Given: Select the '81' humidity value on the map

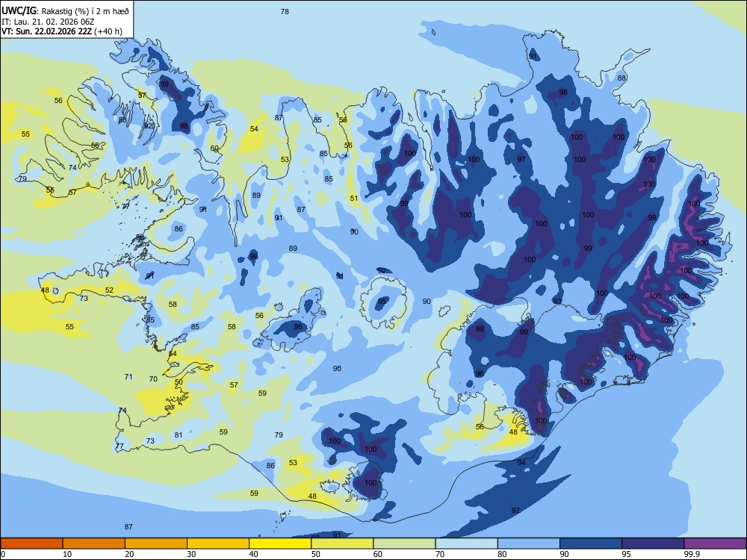Looking at the screenshot, I should pyautogui.click(x=179, y=435).
